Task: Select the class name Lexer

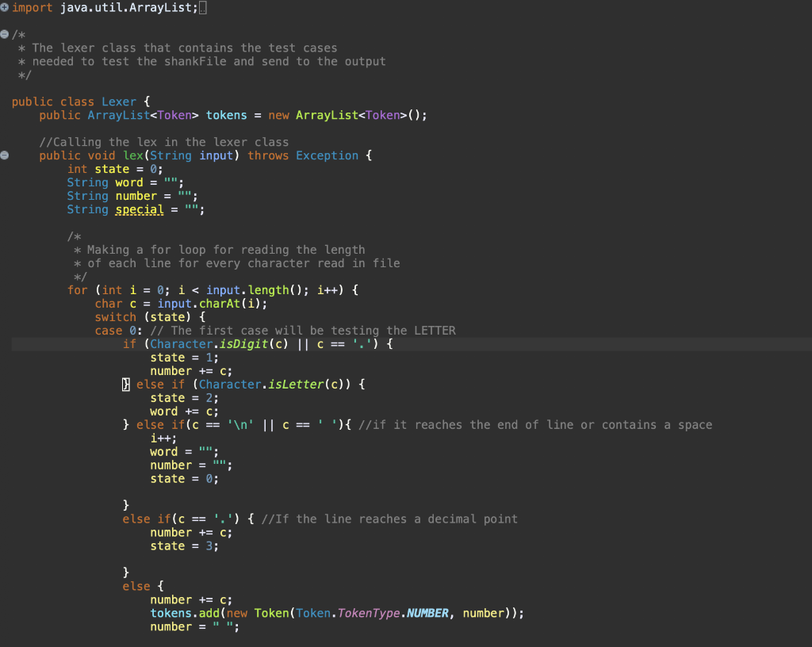Action: pos(119,101)
